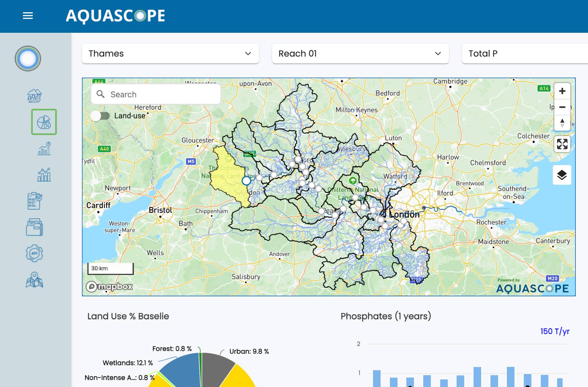Click the London label on map
The height and width of the screenshot is (387, 588).
(404, 214)
